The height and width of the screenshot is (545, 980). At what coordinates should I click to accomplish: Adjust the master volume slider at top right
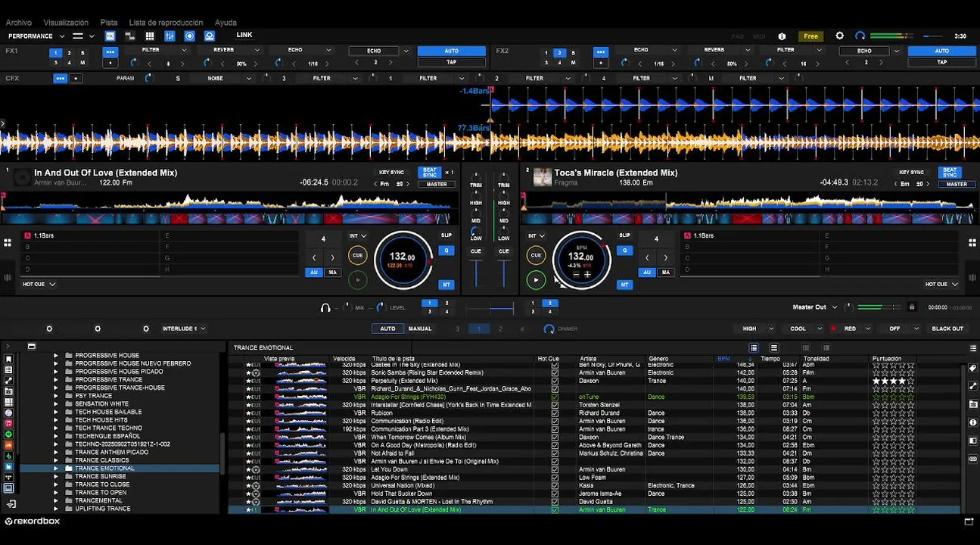pyautogui.click(x=932, y=36)
